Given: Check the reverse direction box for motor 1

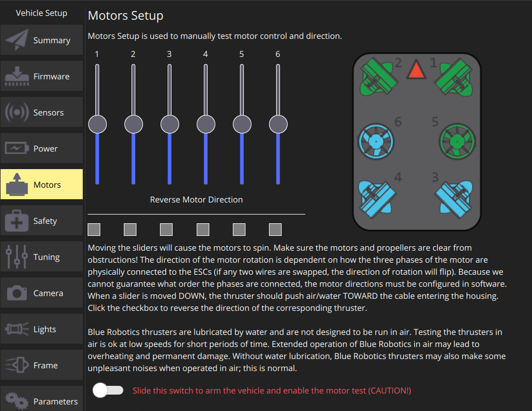Looking at the screenshot, I should [x=94, y=229].
